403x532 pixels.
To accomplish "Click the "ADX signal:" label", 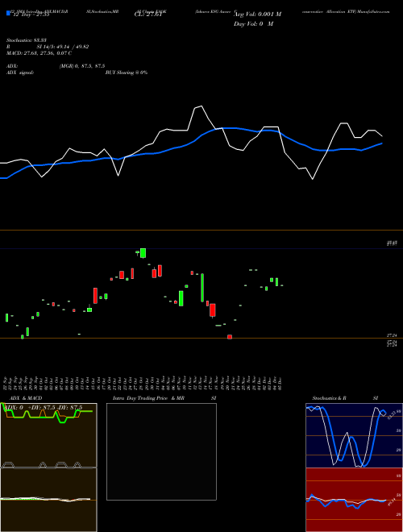I will [20, 73].
